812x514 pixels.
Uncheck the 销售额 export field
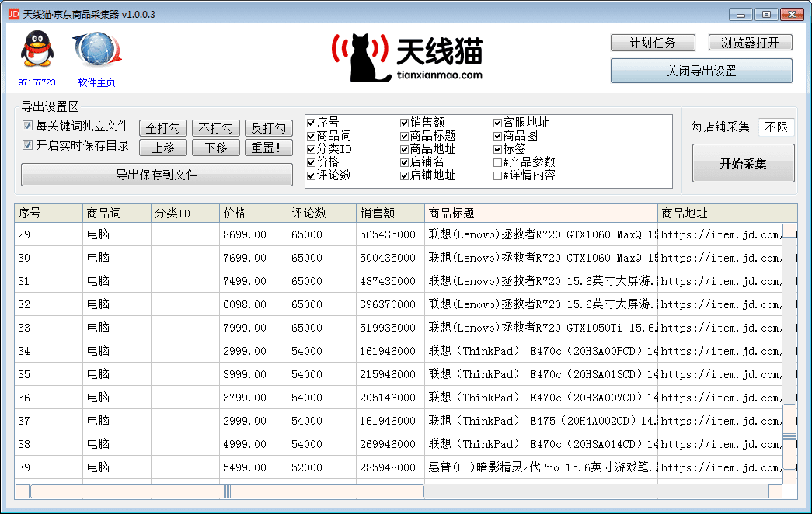405,123
